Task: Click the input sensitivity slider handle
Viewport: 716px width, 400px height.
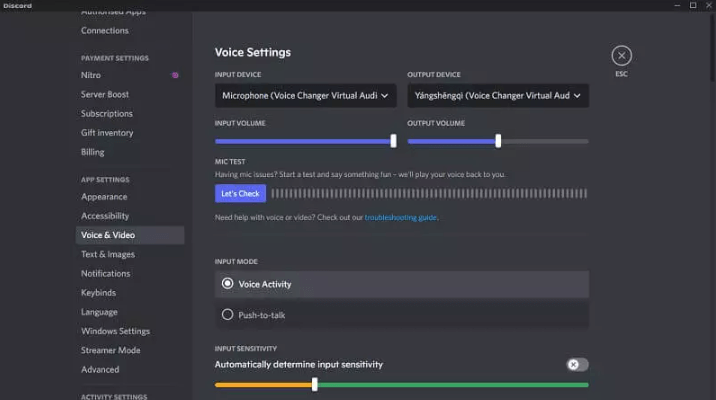Action: point(315,384)
